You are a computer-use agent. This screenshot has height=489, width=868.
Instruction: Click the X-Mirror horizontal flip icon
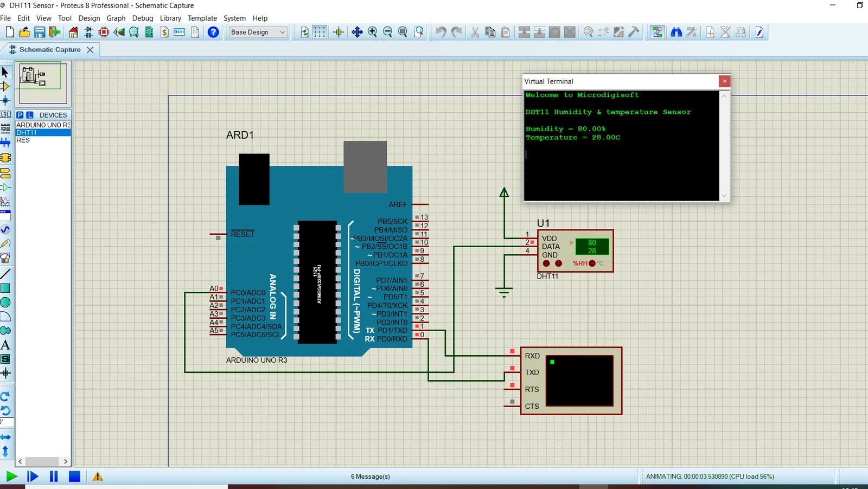(x=5, y=437)
